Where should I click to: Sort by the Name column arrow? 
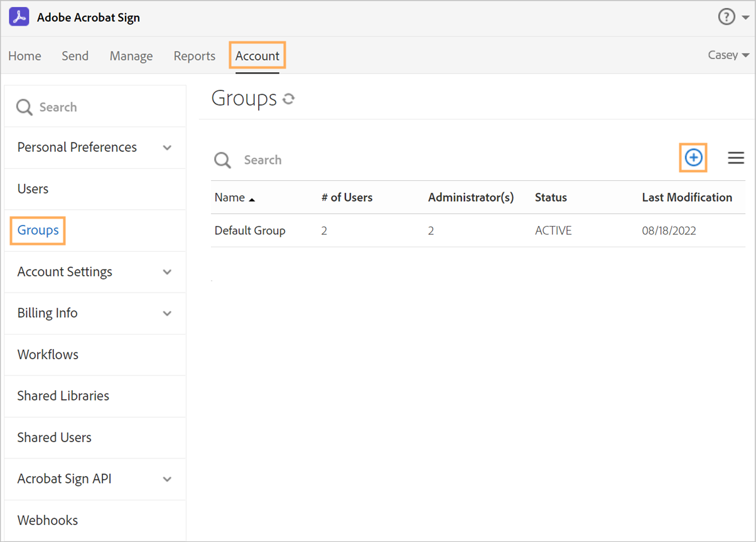(x=252, y=199)
